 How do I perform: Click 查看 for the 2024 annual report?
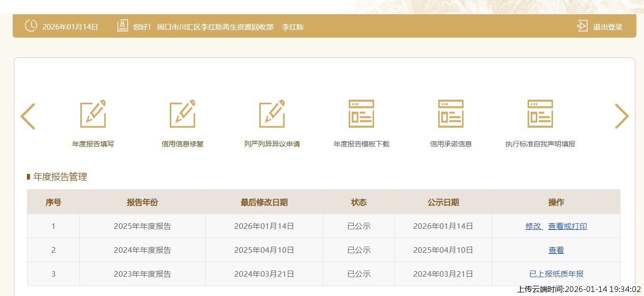(556, 250)
